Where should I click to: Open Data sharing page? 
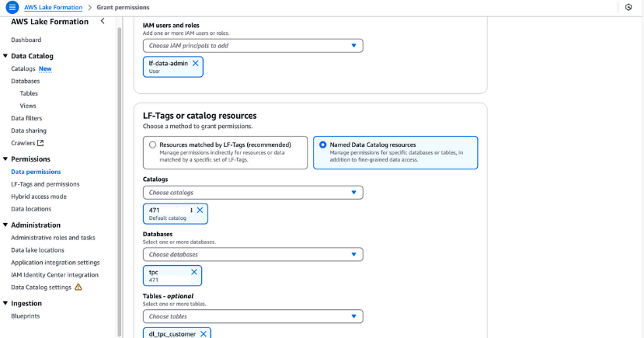[x=29, y=131]
